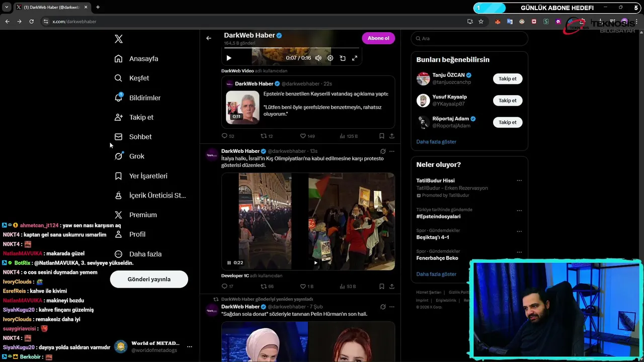Open Grok actions on İtalya halkı post
Viewport: 644px width, 362px height.
pos(383,151)
